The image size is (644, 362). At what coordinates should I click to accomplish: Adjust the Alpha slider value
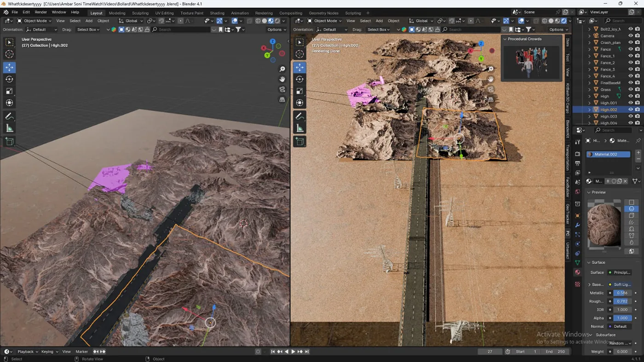(622, 318)
